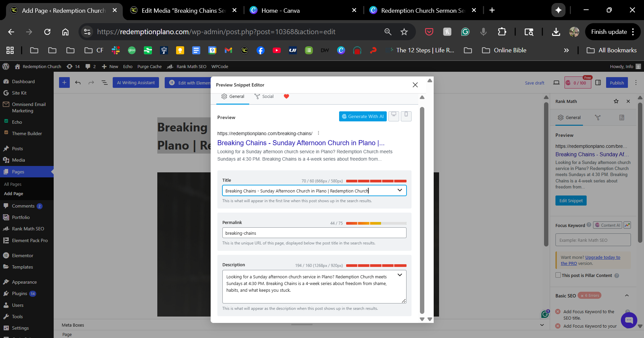The width and height of the screenshot is (644, 338).
Task: Open the Document Overview list icon
Action: (x=104, y=82)
